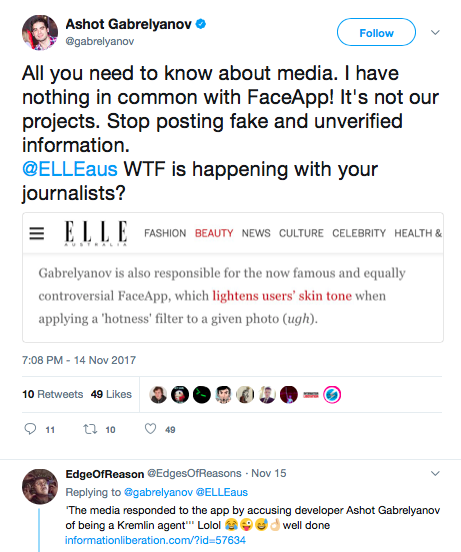The width and height of the screenshot is (461, 552).
Task: Open the hamburger menu in ELLE image
Action: (37, 233)
